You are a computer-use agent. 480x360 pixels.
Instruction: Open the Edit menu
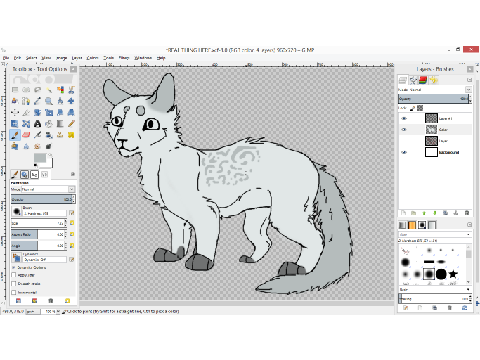click(17, 58)
